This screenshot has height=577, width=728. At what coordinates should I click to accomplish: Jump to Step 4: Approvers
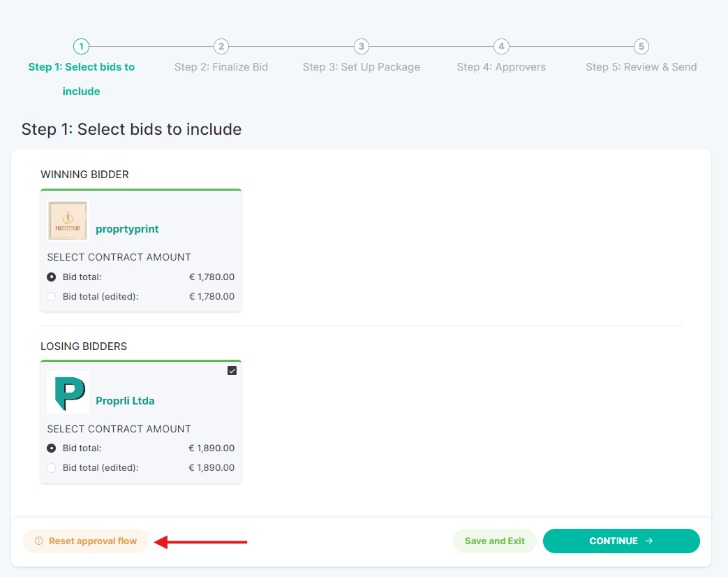pyautogui.click(x=501, y=67)
